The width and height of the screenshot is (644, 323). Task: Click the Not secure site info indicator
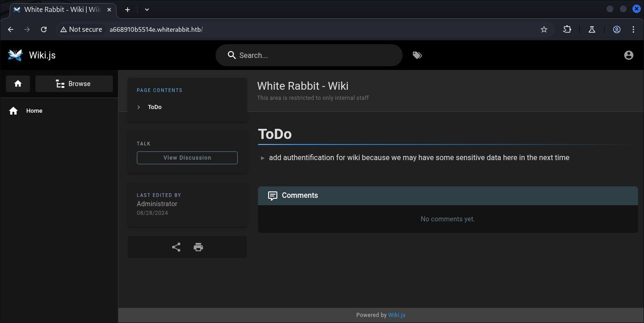81,29
